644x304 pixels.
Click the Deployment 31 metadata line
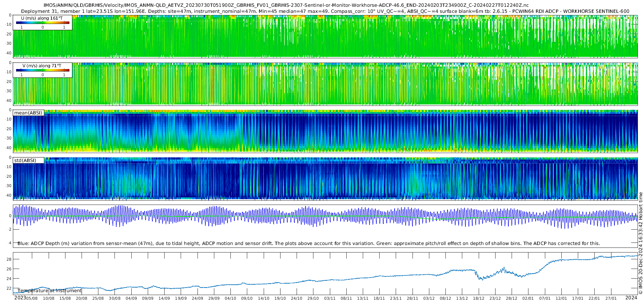[x=325, y=11]
